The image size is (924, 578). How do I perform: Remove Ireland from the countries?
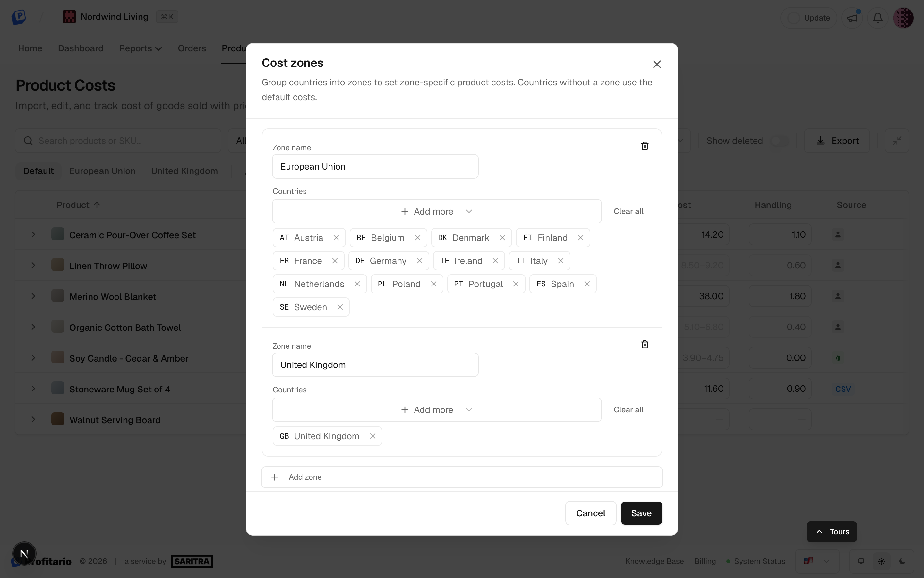coord(495,261)
